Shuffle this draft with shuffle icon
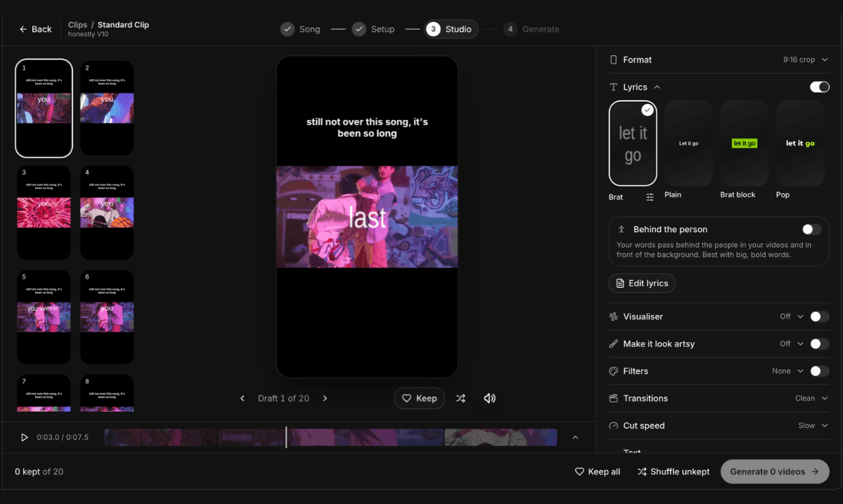Viewport: 843px width, 504px height. pyautogui.click(x=461, y=399)
